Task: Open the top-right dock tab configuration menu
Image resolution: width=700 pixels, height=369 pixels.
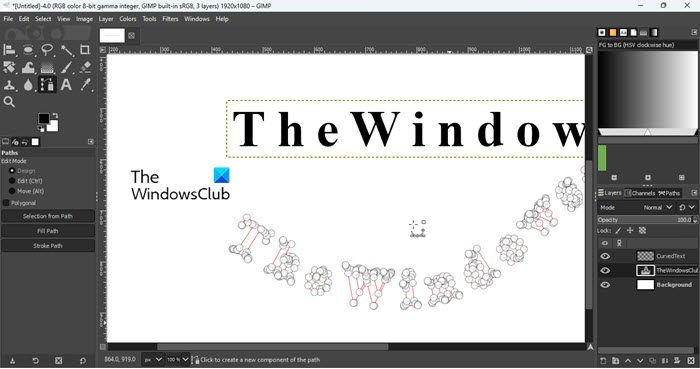Action: [694, 32]
